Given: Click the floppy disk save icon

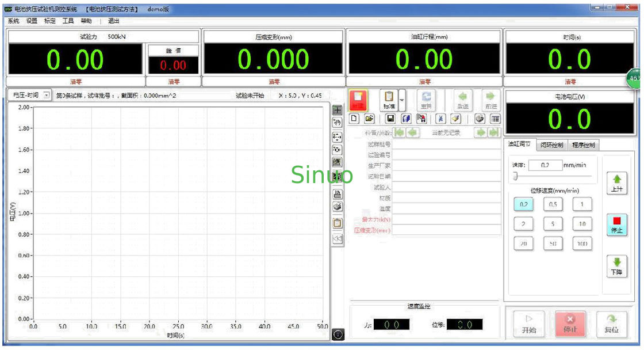Looking at the screenshot, I should [x=390, y=119].
